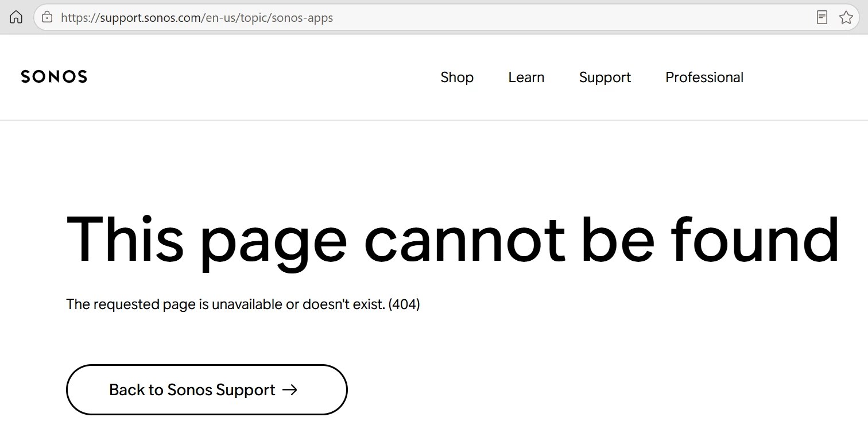The height and width of the screenshot is (440, 868).
Task: Click Back to Sonos Support button
Action: [x=207, y=389]
